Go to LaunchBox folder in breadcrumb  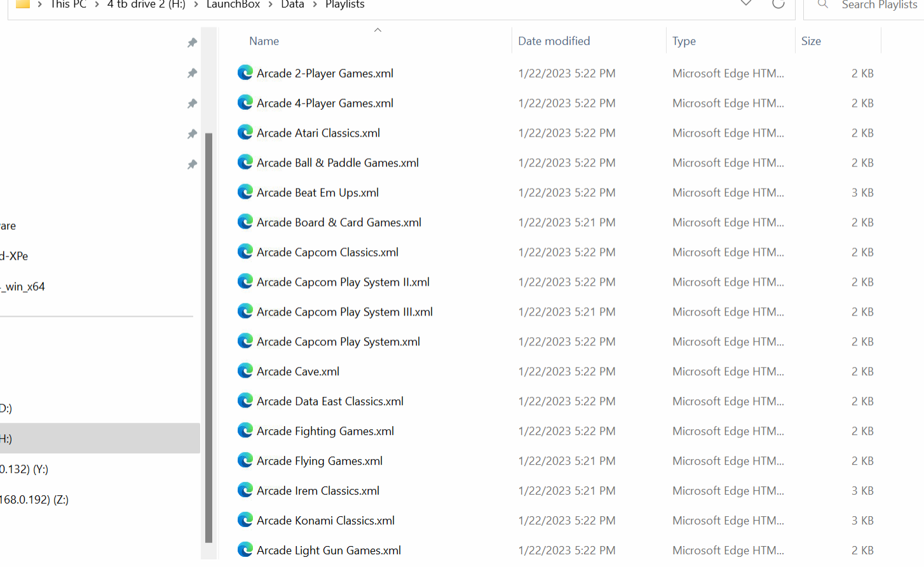click(x=233, y=4)
